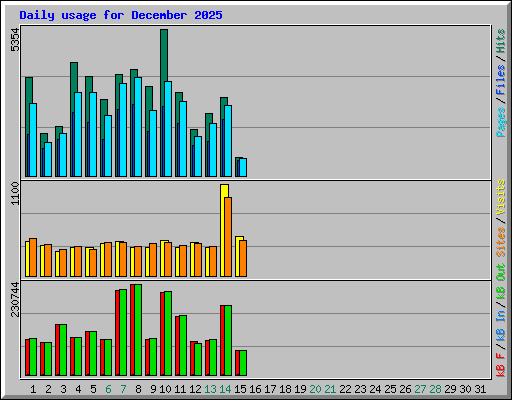Click day 4 on the date axis
512x400 pixels.
78,389
